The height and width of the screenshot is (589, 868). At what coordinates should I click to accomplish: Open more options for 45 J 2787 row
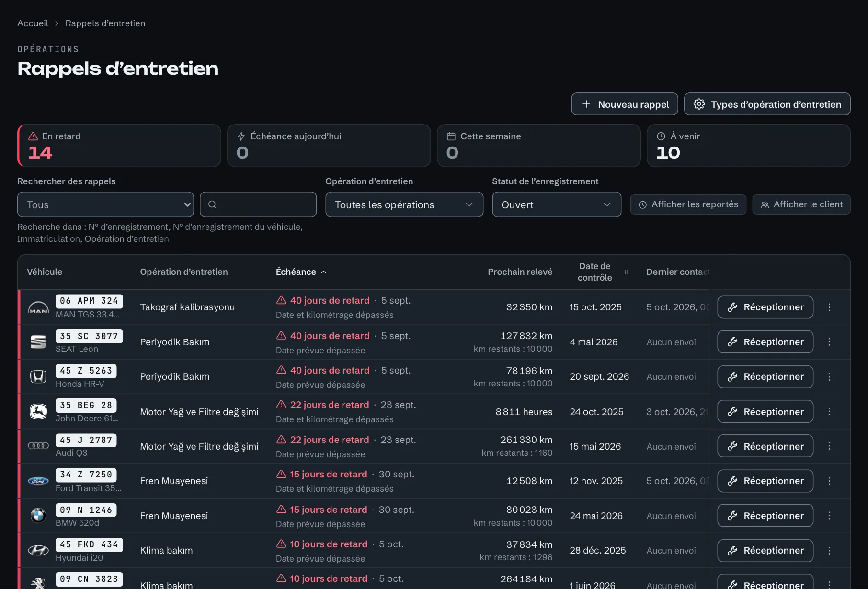829,446
